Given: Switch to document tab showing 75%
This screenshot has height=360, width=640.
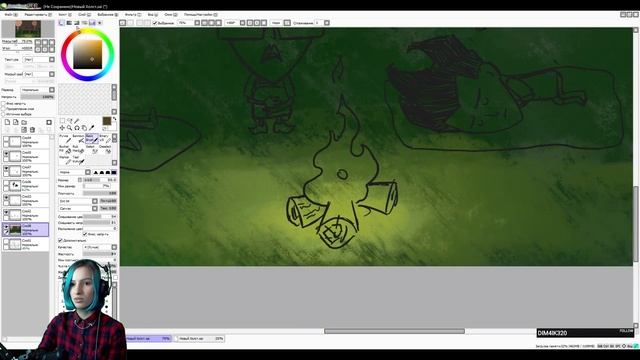Looking at the screenshot, I should tap(149, 339).
